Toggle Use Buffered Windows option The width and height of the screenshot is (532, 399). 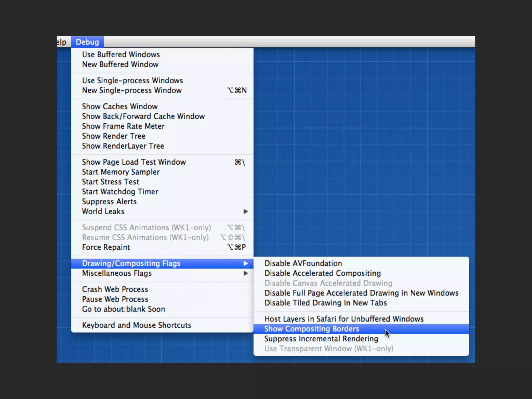pyautogui.click(x=121, y=55)
